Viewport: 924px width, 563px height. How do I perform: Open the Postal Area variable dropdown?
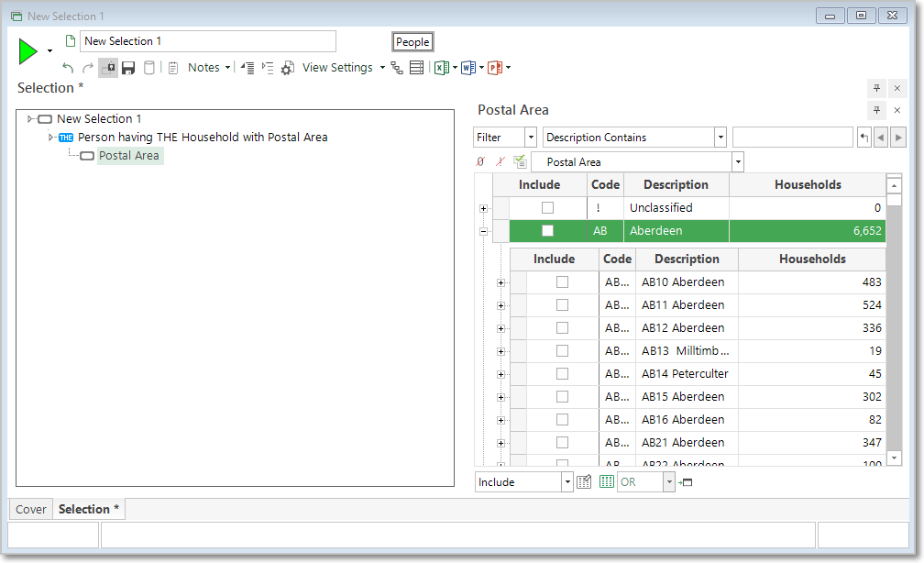pos(738,162)
